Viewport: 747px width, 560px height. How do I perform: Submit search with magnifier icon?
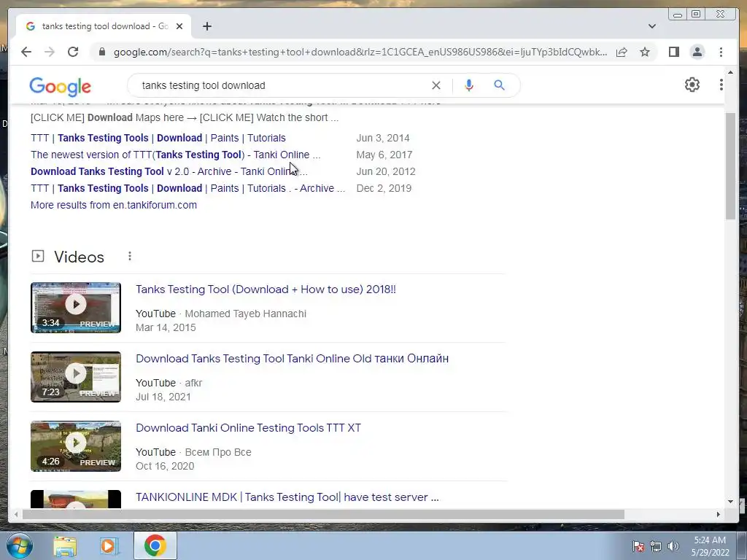point(499,85)
